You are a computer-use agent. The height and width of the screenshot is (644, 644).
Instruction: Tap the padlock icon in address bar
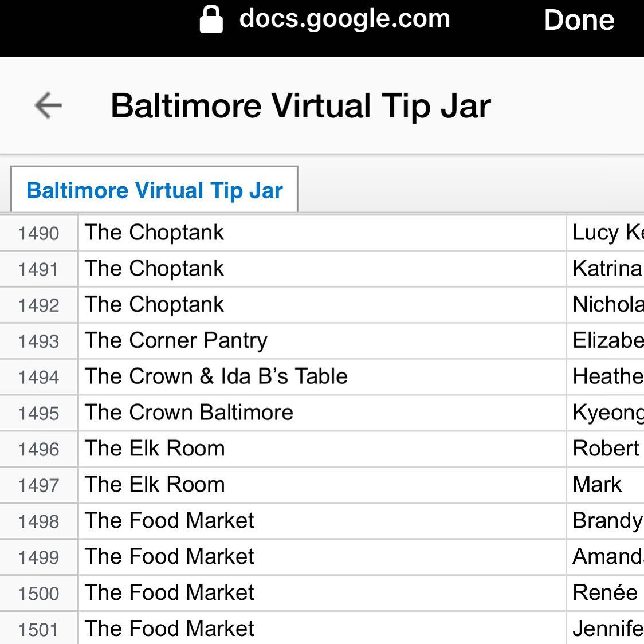(211, 19)
